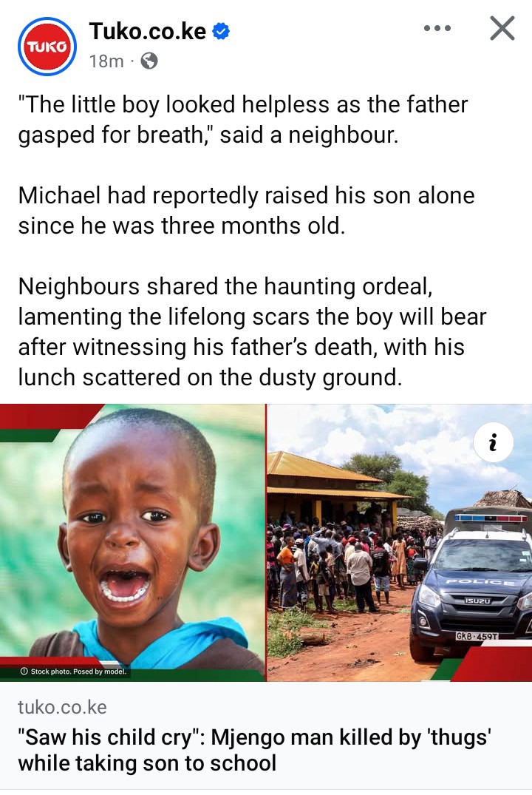This screenshot has width=532, height=795.
Task: Close the post with the X icon
Action: (x=502, y=28)
